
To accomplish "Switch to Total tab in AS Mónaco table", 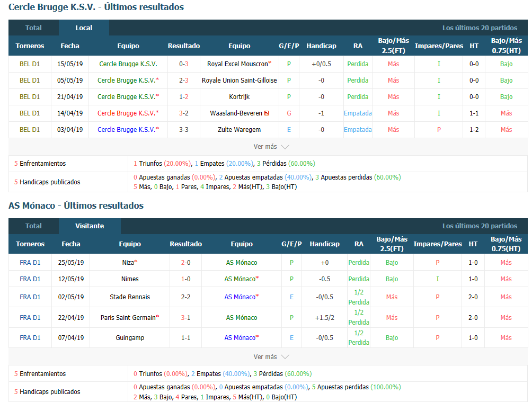I will click(33, 226).
